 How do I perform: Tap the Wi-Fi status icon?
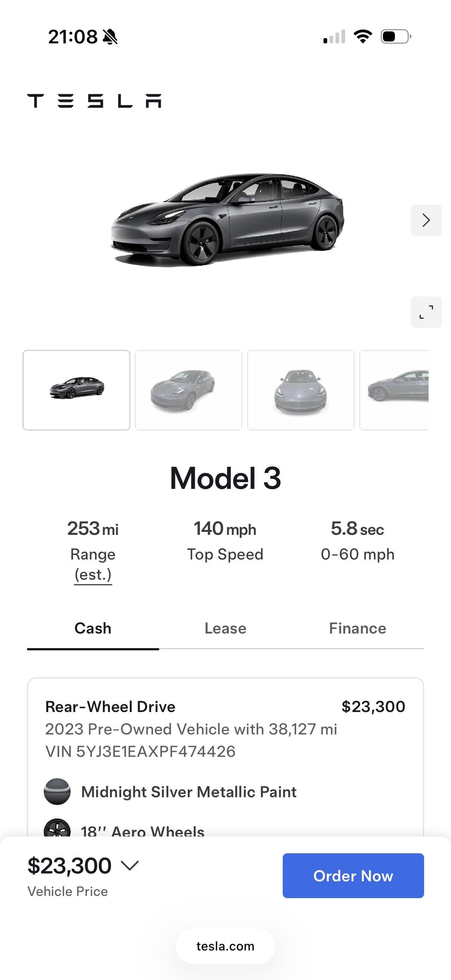click(363, 37)
